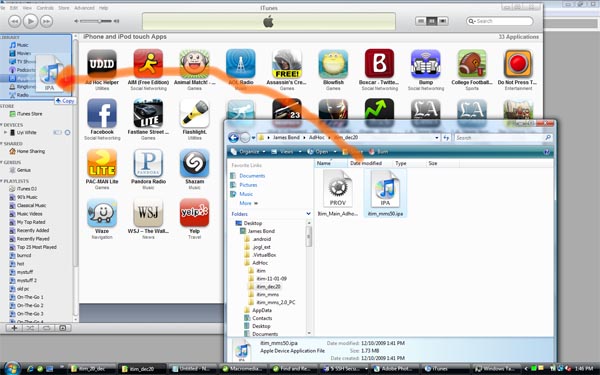Click Explorer Back navigation arrow
This screenshot has height=375, width=600.
click(x=233, y=137)
